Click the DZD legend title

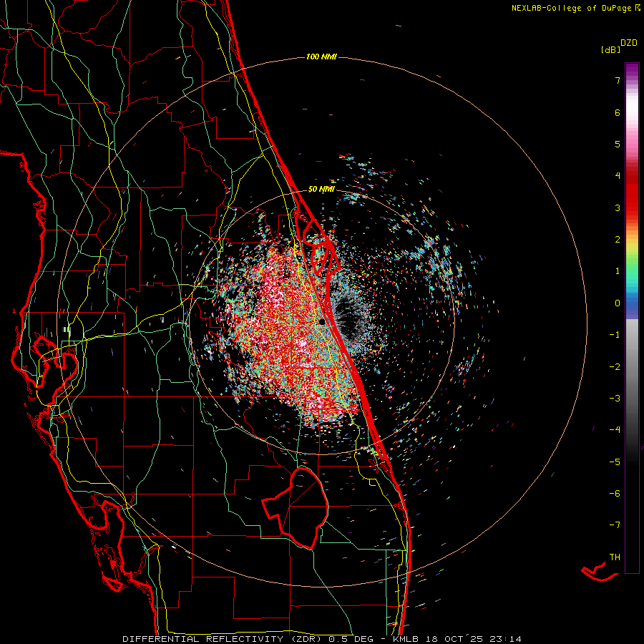point(629,43)
